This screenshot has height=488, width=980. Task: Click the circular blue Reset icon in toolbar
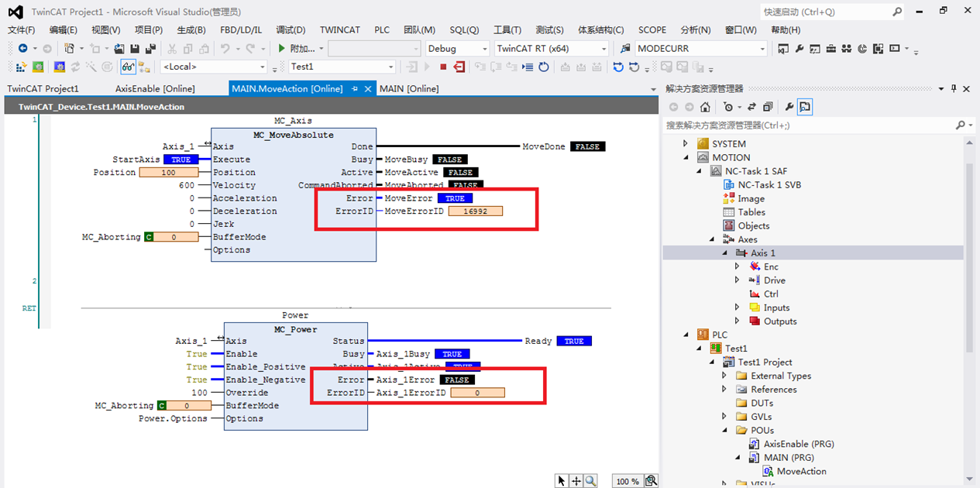tap(544, 67)
